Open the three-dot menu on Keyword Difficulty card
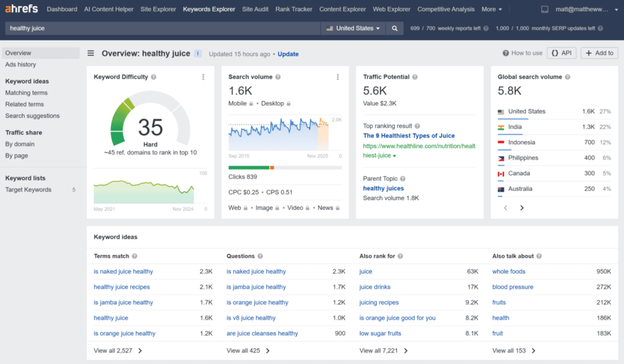The width and height of the screenshot is (624, 364). [204, 77]
